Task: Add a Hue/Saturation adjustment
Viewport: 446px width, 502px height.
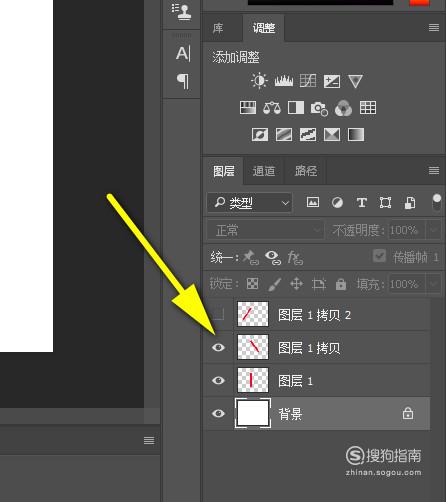Action: [x=248, y=108]
